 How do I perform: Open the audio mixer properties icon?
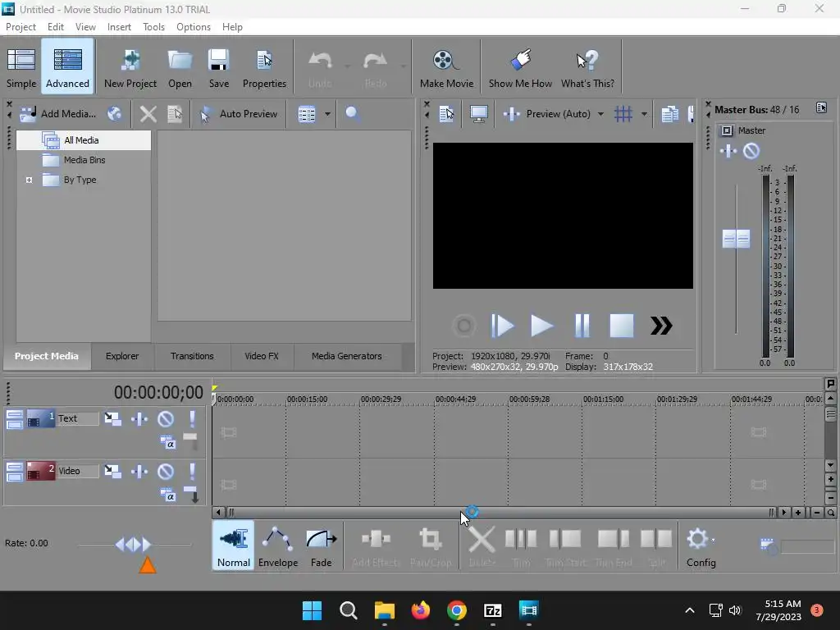tap(821, 107)
